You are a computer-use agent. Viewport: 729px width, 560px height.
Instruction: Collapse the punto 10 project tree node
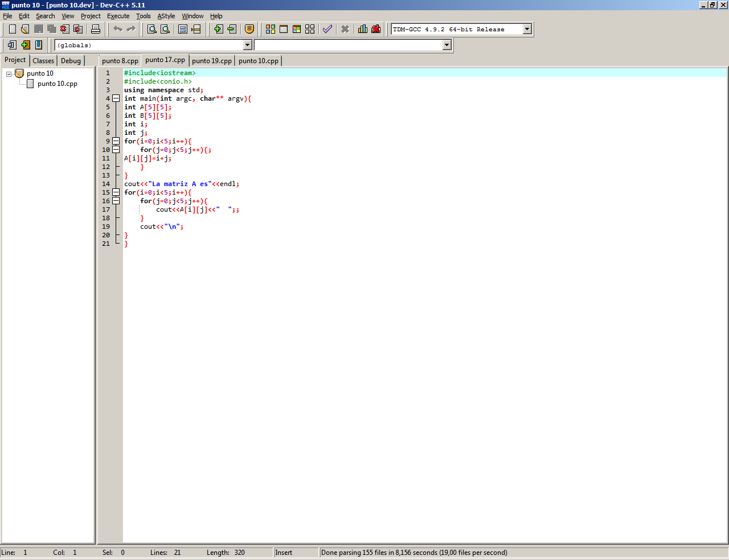(9, 74)
